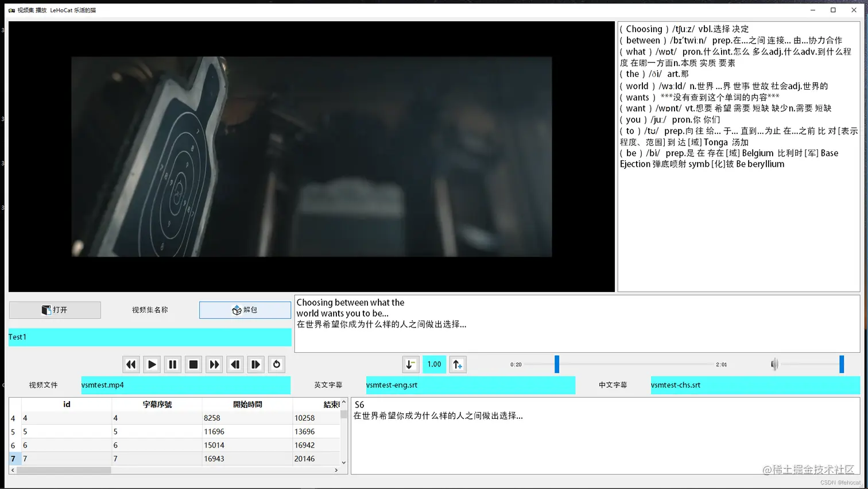Click the play button
This screenshot has height=489, width=868.
click(x=152, y=364)
